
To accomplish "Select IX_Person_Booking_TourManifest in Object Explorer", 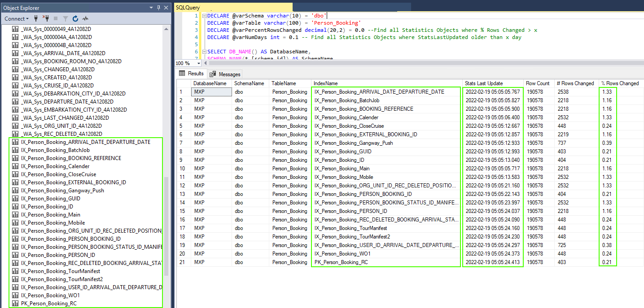I will pos(61,271).
